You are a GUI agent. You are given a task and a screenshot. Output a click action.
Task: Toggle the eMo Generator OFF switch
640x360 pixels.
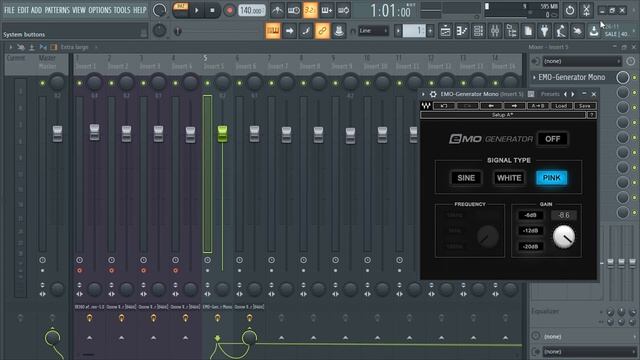552,139
